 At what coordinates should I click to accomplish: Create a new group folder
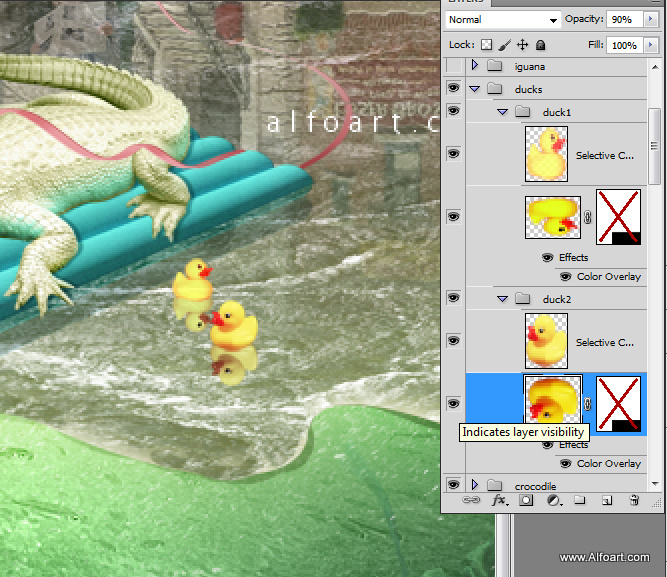click(580, 500)
